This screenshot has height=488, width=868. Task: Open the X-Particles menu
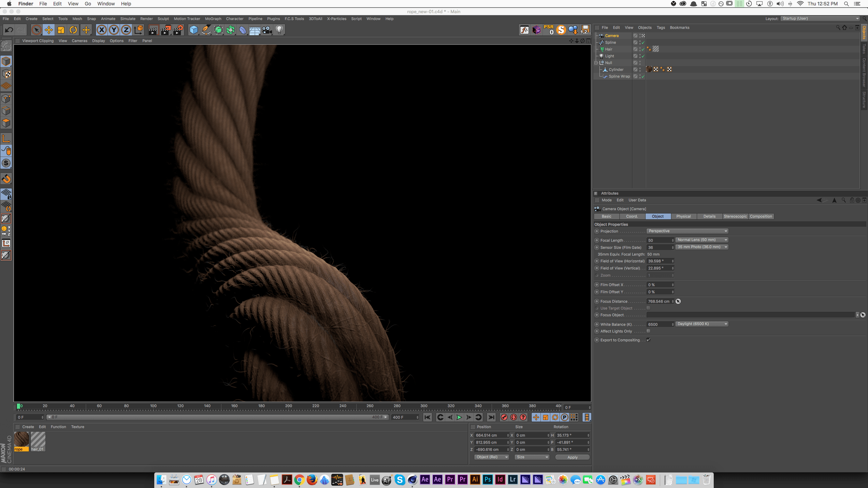coord(336,19)
